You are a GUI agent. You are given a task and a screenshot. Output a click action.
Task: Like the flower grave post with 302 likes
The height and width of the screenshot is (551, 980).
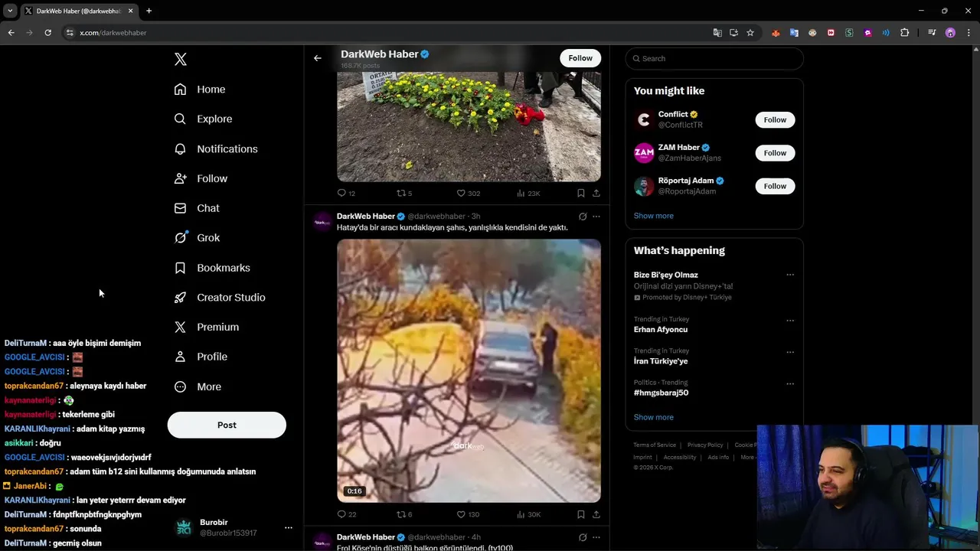[x=468, y=194]
